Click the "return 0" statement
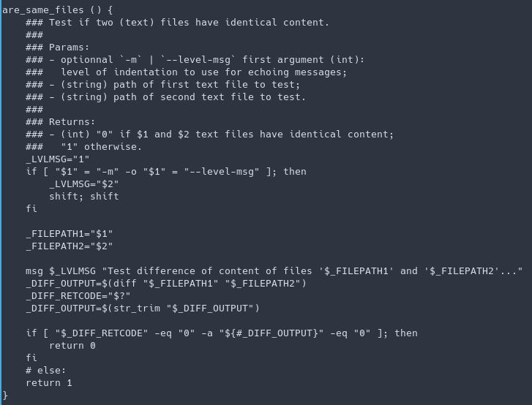The height and width of the screenshot is (405, 532). pos(72,345)
